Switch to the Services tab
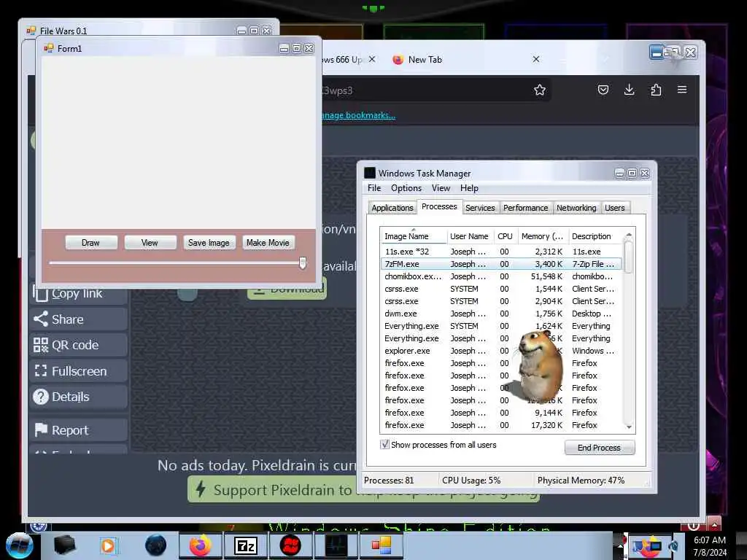This screenshot has width=747, height=560. pyautogui.click(x=480, y=208)
